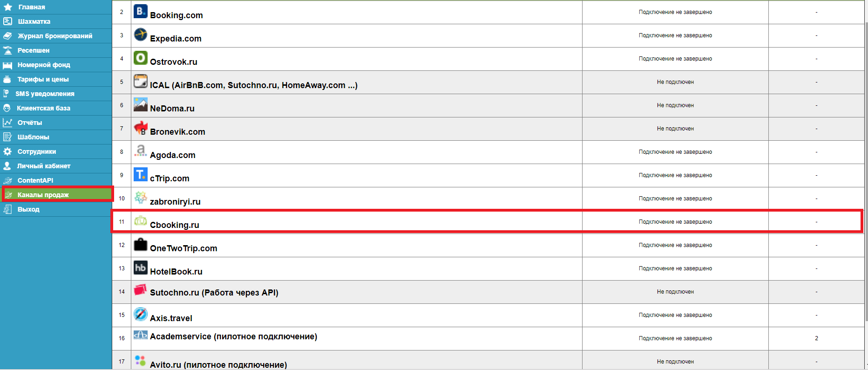The width and height of the screenshot is (868, 371).
Task: Open the NeDoma.ru channel link
Action: (172, 109)
